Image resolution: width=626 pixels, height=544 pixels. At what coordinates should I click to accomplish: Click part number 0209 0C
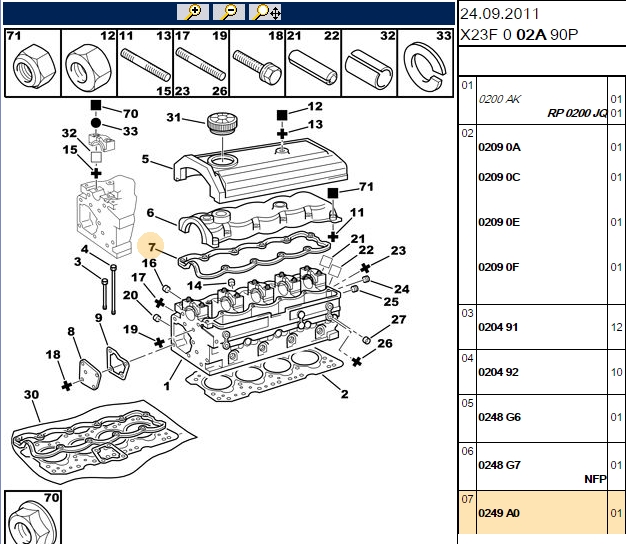[499, 177]
